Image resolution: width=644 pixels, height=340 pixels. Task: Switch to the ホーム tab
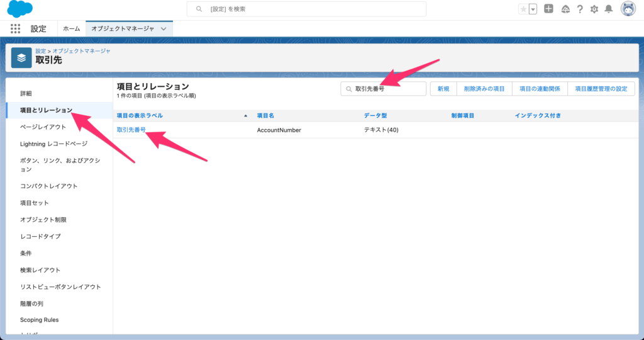pyautogui.click(x=72, y=29)
